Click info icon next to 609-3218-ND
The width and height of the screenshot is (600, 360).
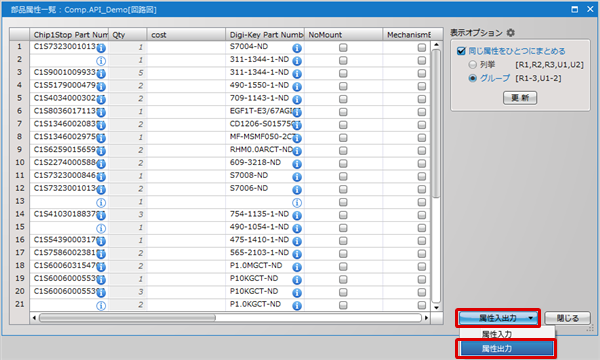coord(297,164)
